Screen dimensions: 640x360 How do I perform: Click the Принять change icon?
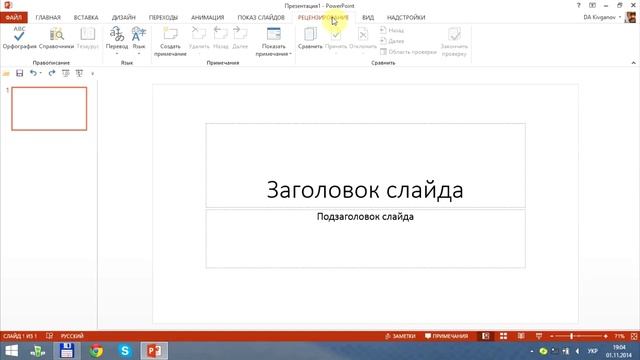[336, 34]
